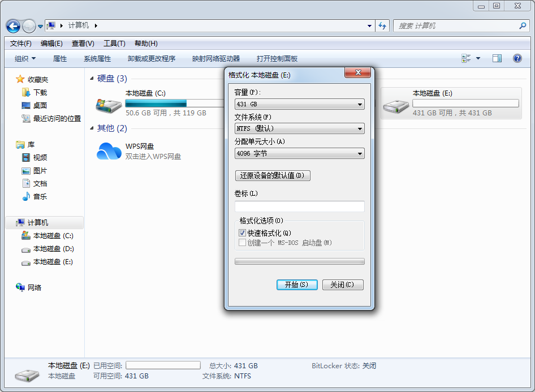
Task: Click 创建一个 MS-DOS 启动盘 checkbox
Action: [242, 243]
